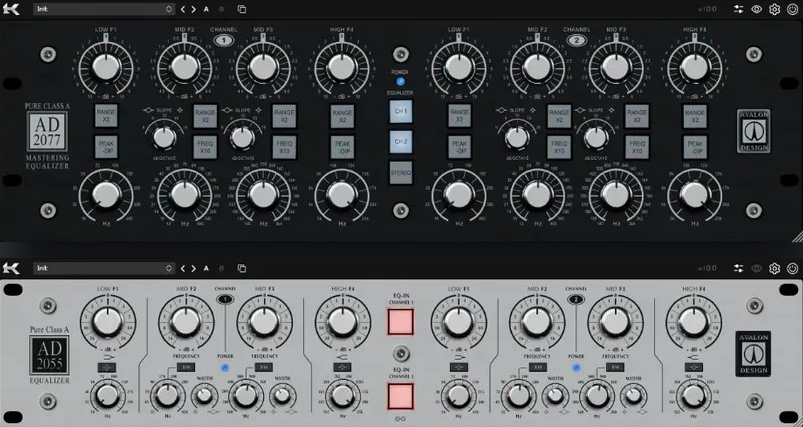Viewport: 803px width, 427px height.
Task: Switch to A state in AD 2077 toolbar
Action: point(206,9)
